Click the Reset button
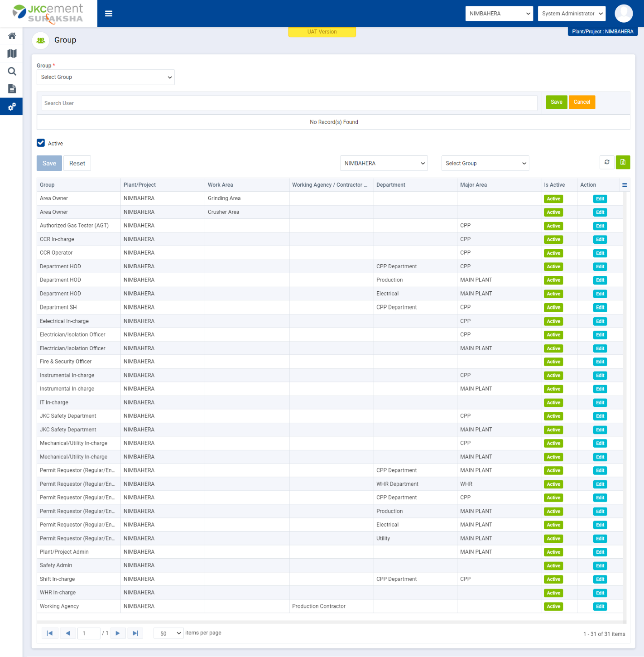644x657 pixels. coord(77,163)
